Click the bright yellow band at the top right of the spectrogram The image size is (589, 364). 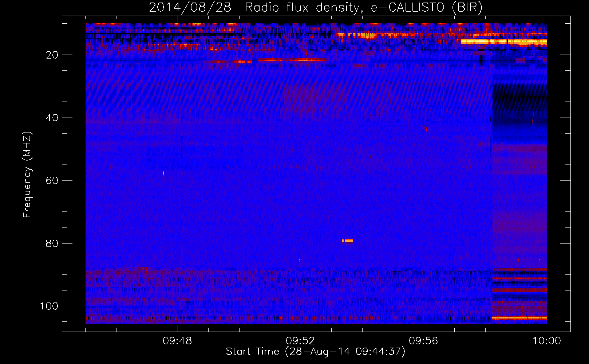coord(503,42)
